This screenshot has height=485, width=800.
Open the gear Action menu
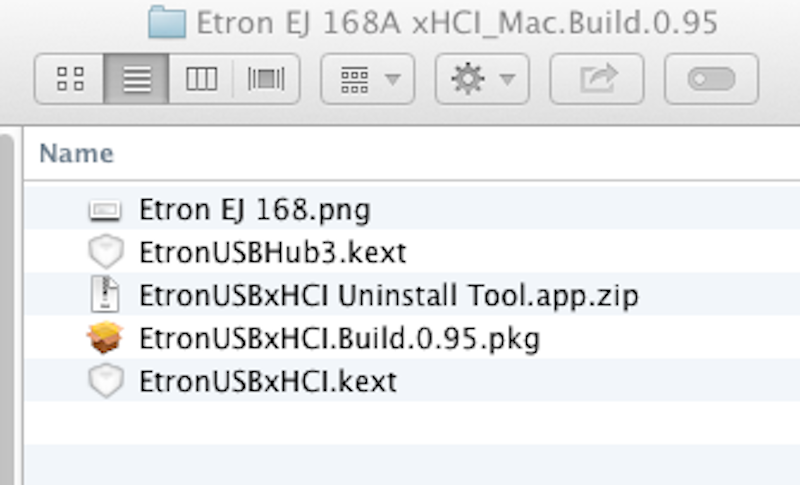[x=482, y=79]
